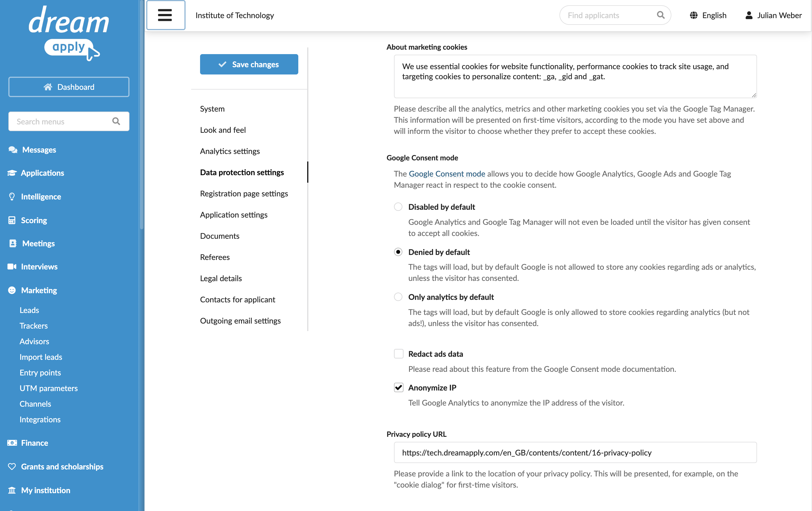Open UTM parameters under Marketing

click(x=49, y=388)
